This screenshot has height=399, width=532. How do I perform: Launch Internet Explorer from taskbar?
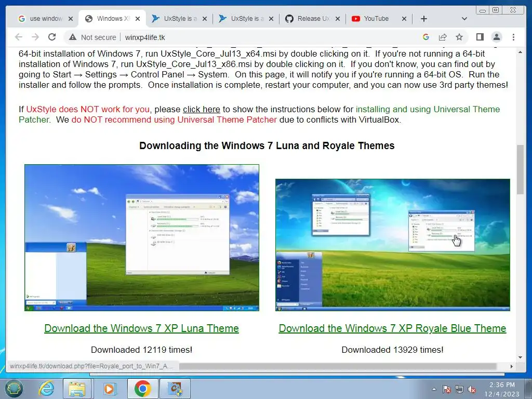[46, 389]
